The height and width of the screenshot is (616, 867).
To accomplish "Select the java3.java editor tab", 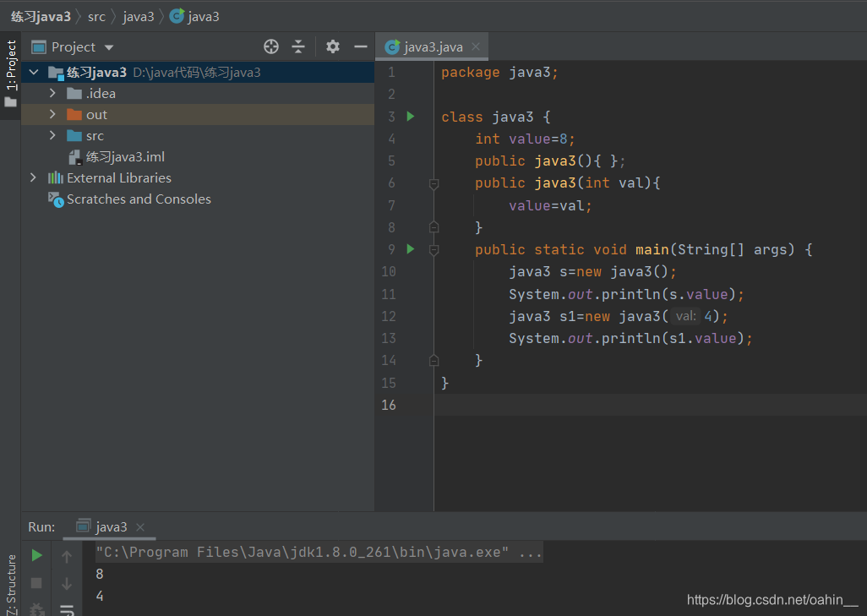I will 433,47.
